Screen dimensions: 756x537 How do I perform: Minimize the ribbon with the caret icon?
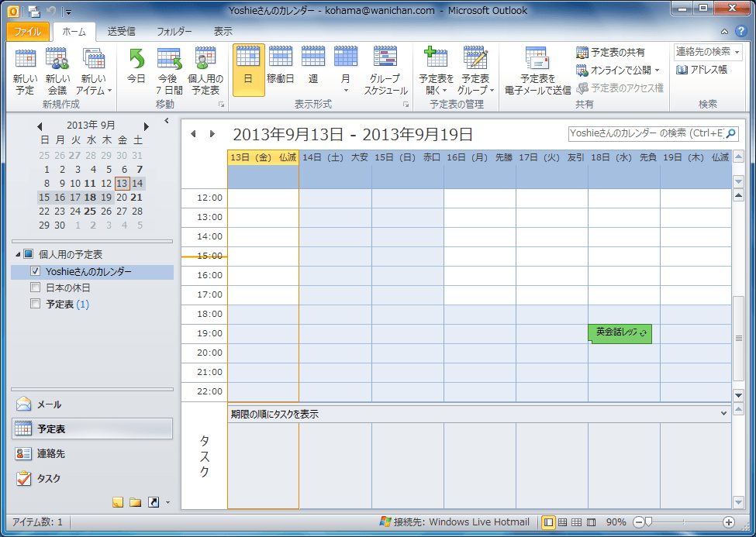(724, 32)
